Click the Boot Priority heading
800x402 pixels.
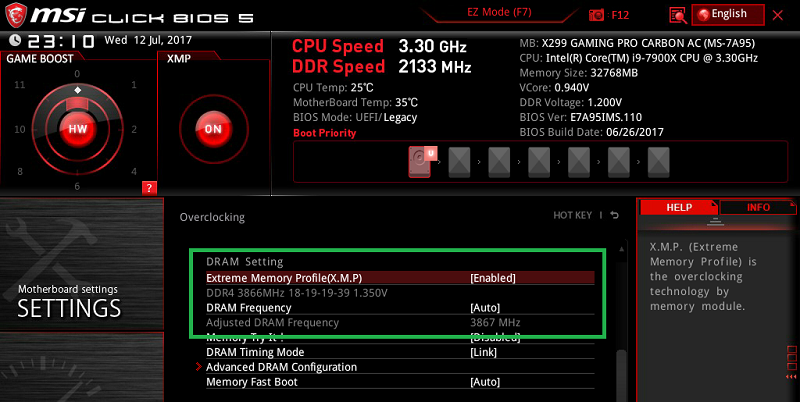click(324, 133)
